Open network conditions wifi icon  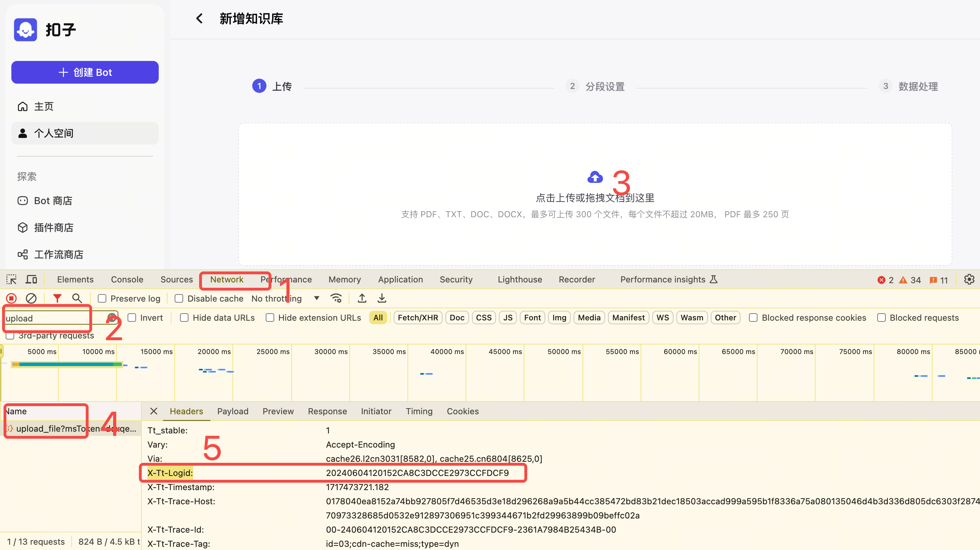(x=336, y=298)
